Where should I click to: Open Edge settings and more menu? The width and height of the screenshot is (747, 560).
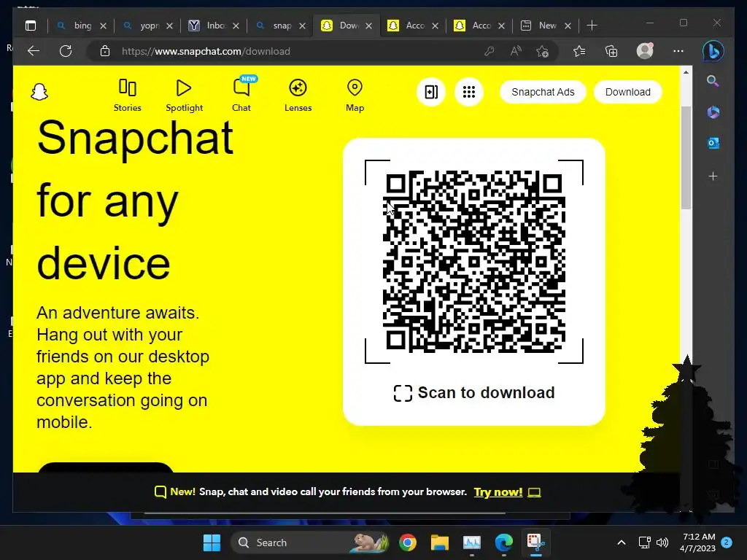point(678,51)
